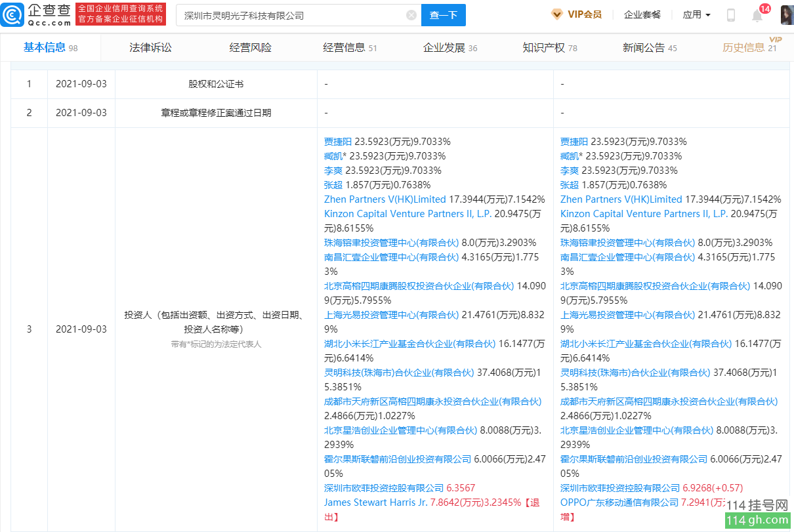Select the 2021-09-03 date in 章程 row
794x532 pixels.
coord(81,113)
